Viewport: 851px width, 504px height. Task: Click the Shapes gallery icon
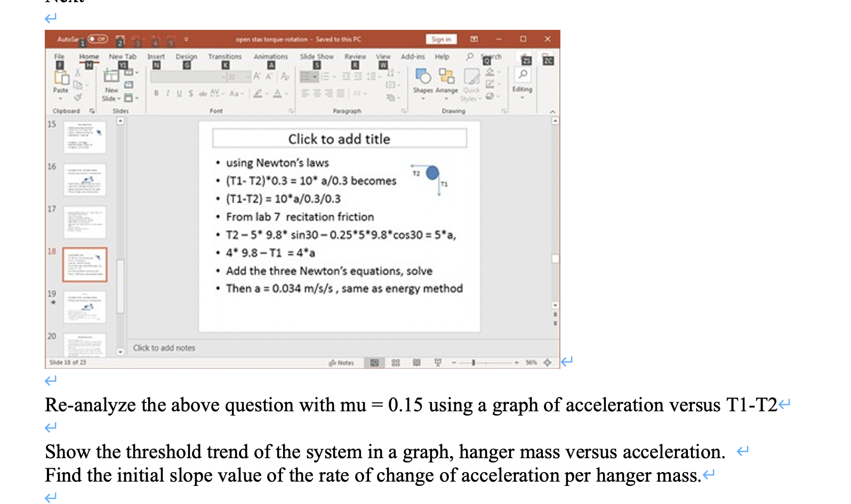click(423, 76)
